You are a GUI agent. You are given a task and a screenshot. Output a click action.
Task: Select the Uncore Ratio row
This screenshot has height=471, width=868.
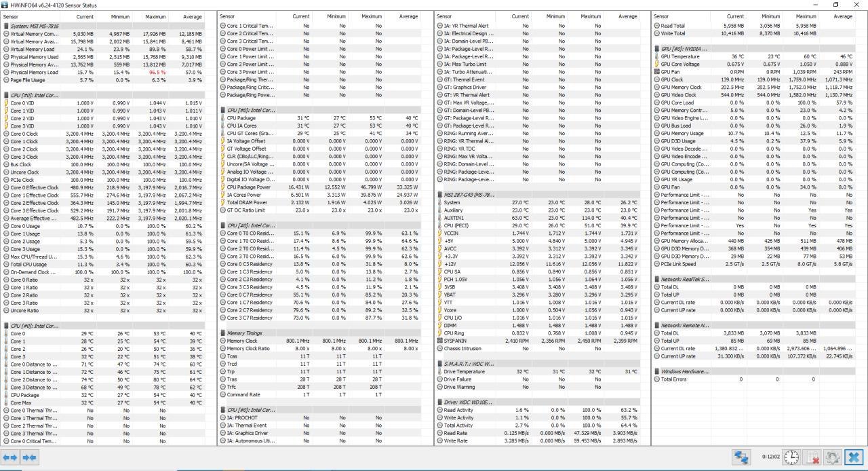(102, 310)
